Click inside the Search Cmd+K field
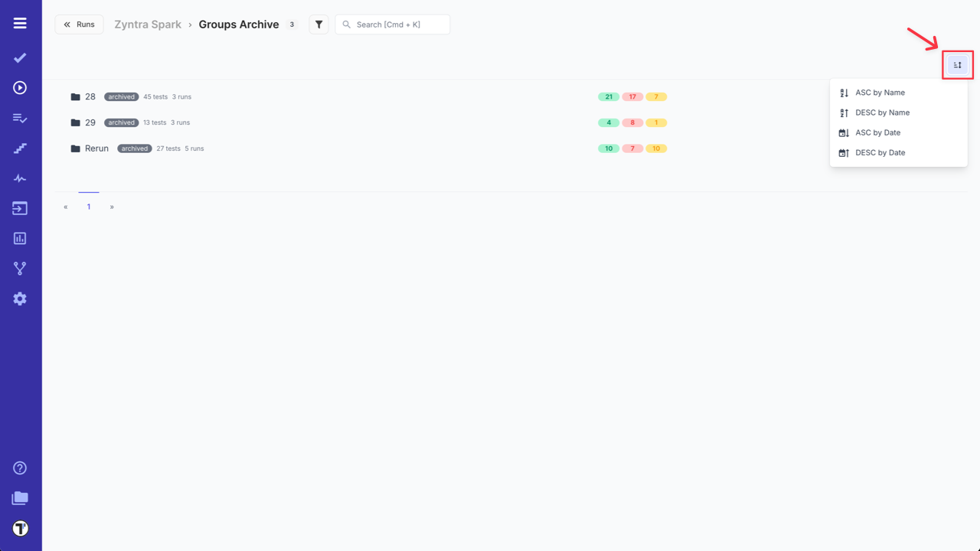 coord(392,24)
